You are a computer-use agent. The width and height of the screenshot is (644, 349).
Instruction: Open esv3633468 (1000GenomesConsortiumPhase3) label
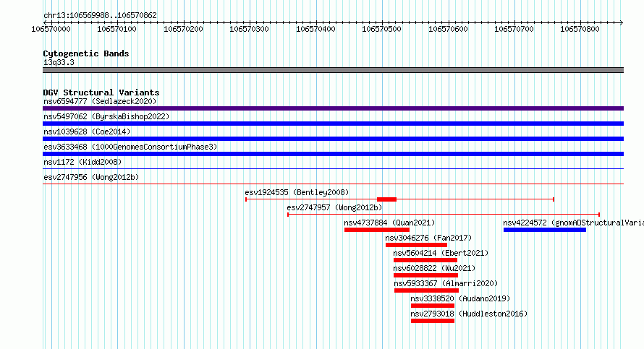pos(130,147)
